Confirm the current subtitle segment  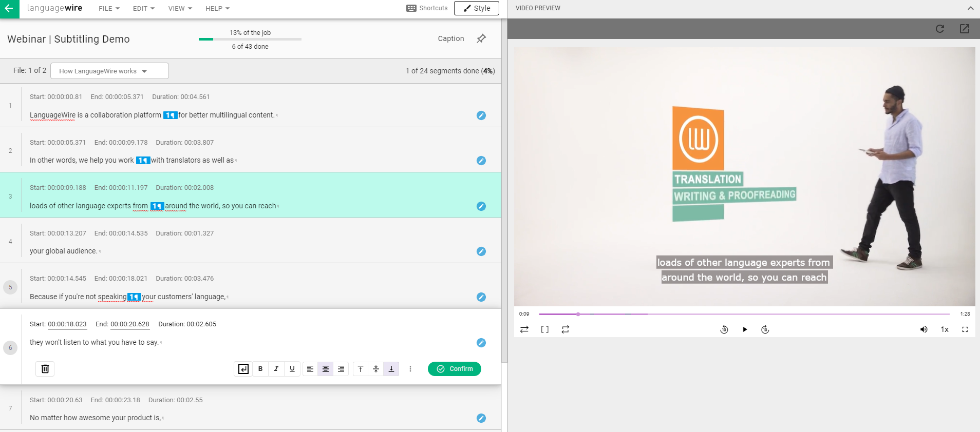point(455,369)
